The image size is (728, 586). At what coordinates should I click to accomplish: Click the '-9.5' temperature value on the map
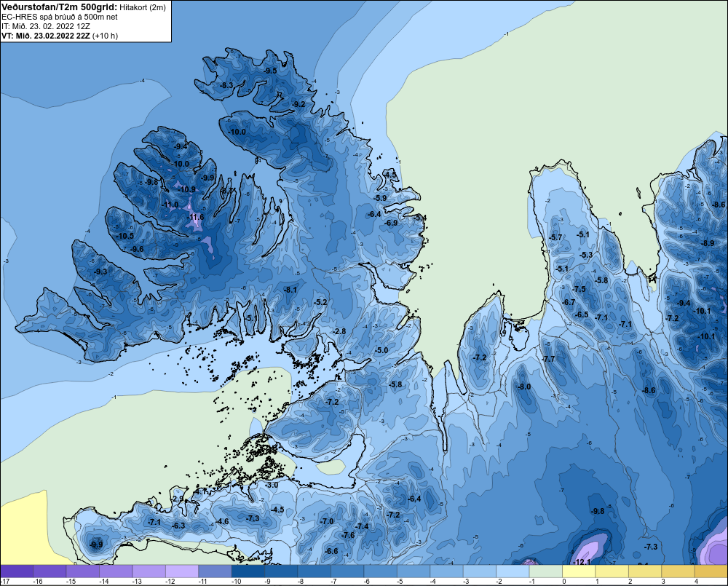pos(270,71)
